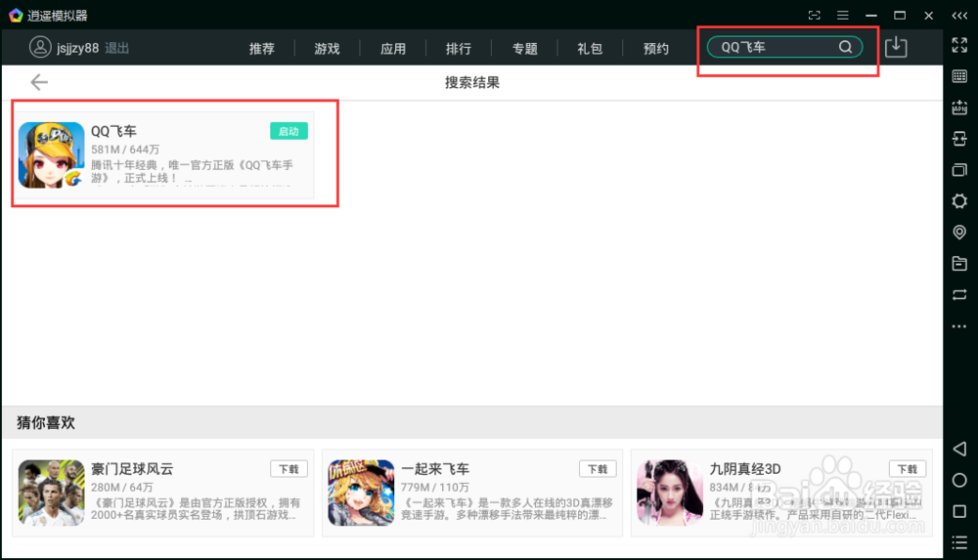Open the settings gear icon in the sidebar
Screen dimensions: 978x560
click(959, 200)
